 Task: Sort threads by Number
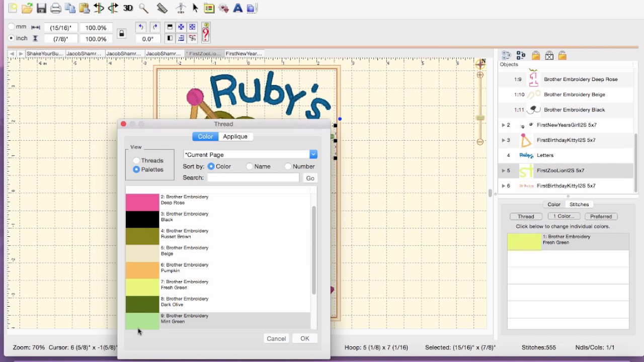[288, 166]
